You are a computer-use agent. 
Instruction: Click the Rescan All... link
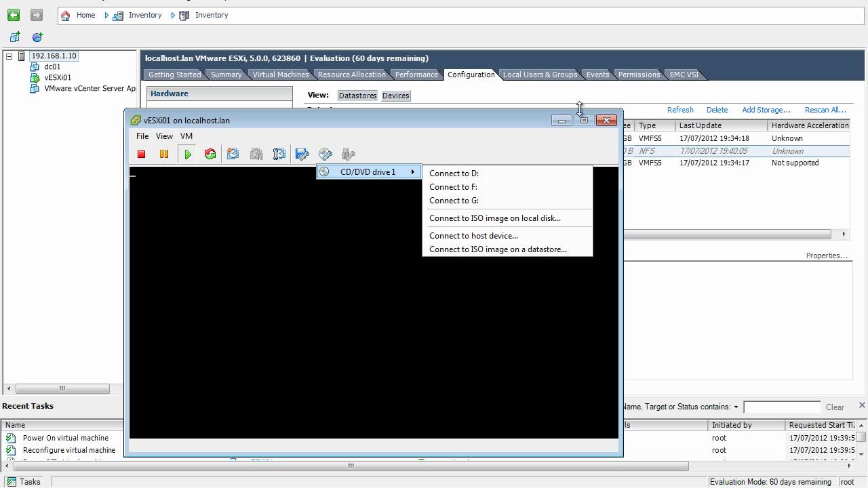(825, 110)
